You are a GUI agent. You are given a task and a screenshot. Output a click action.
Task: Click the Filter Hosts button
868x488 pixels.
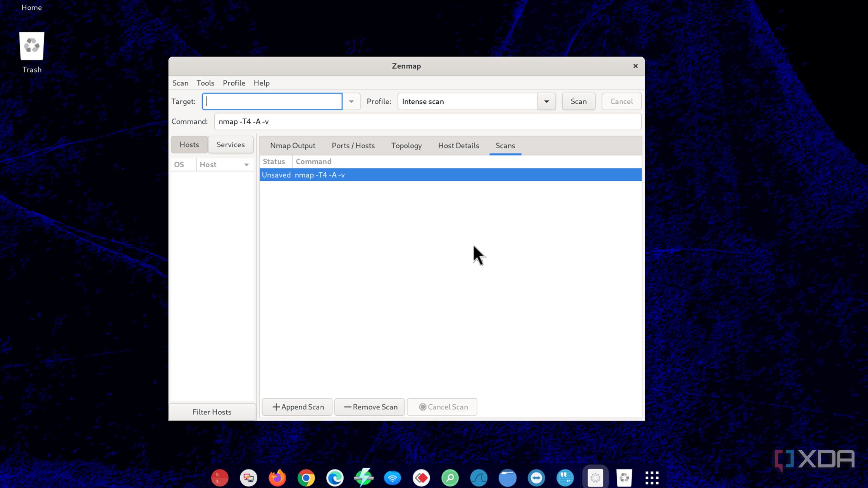click(212, 412)
